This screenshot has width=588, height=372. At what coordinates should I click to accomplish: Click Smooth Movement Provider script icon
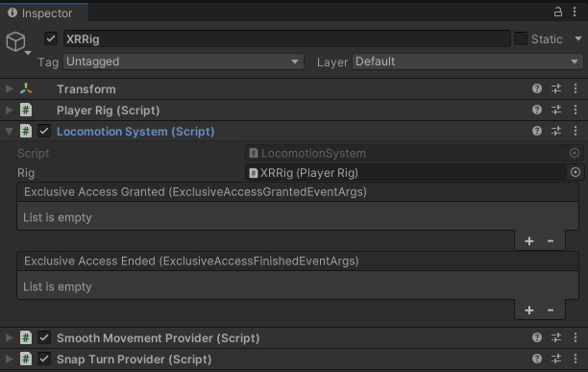click(x=26, y=337)
